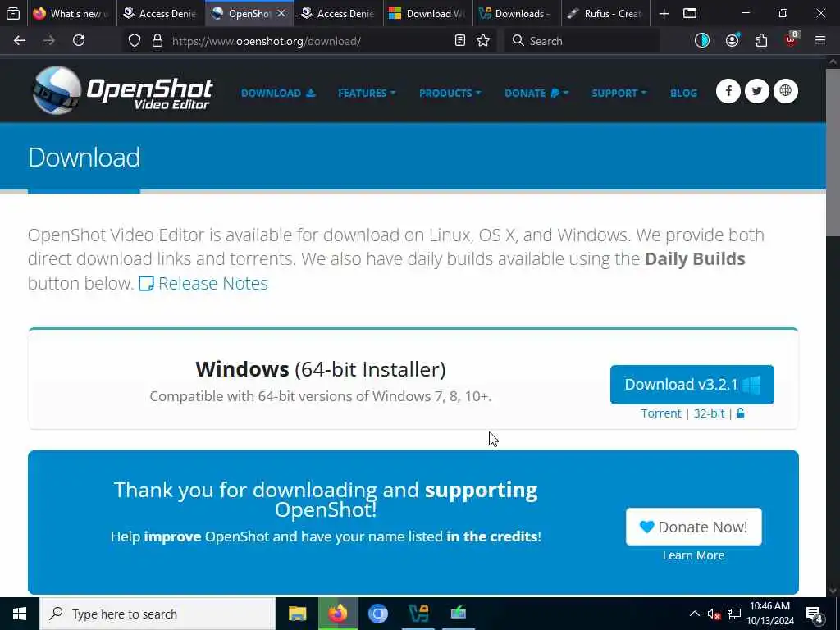Click the Windows Start button
This screenshot has width=840, height=630.
coord(20,614)
